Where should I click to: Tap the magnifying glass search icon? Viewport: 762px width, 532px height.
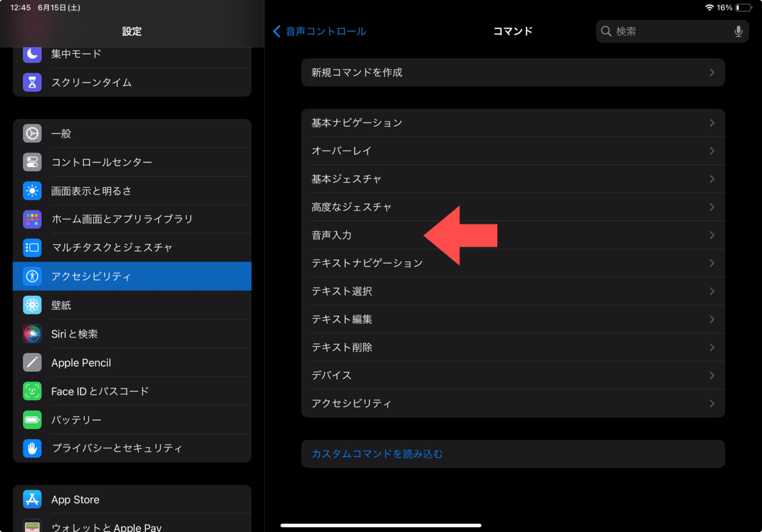tap(606, 31)
